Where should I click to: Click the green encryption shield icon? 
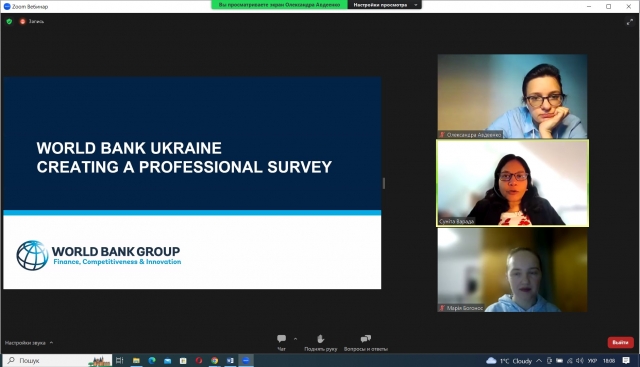coord(9,21)
